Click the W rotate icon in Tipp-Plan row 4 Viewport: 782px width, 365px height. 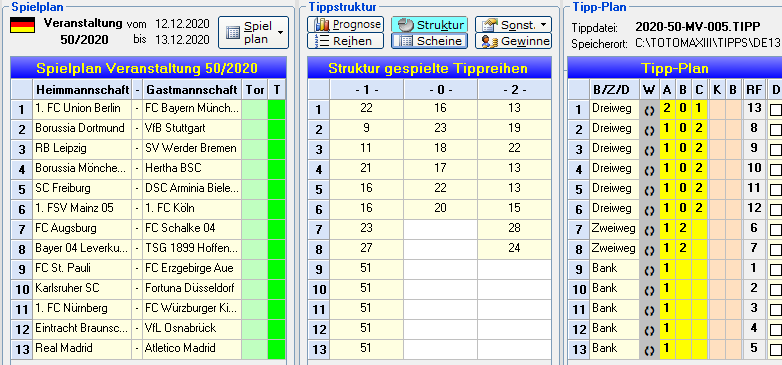649,170
